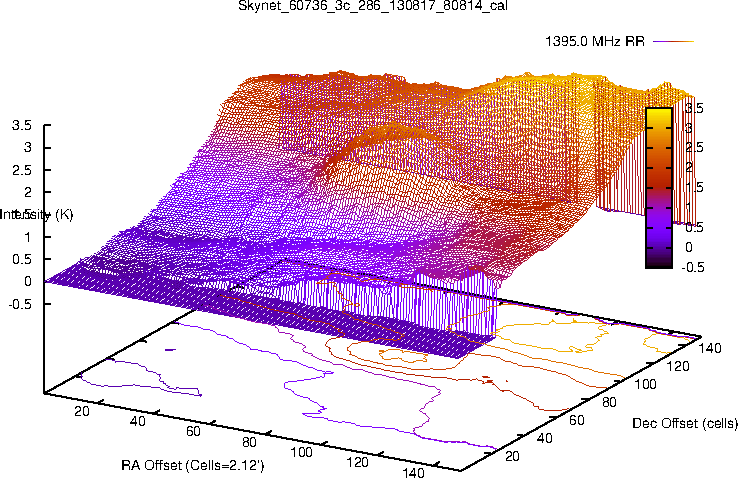Image resolution: width=738 pixels, height=478 pixels.
Task: Click the 1.5 label on the color bar
Action: coord(695,188)
